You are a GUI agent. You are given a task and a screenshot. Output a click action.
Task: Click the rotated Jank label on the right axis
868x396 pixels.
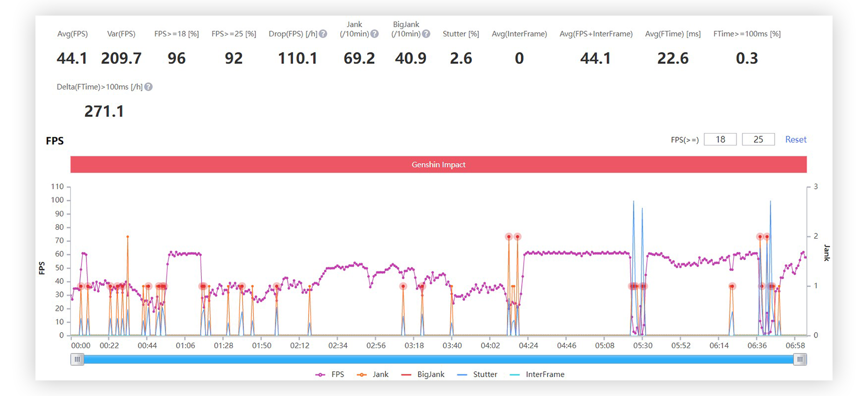tap(827, 253)
